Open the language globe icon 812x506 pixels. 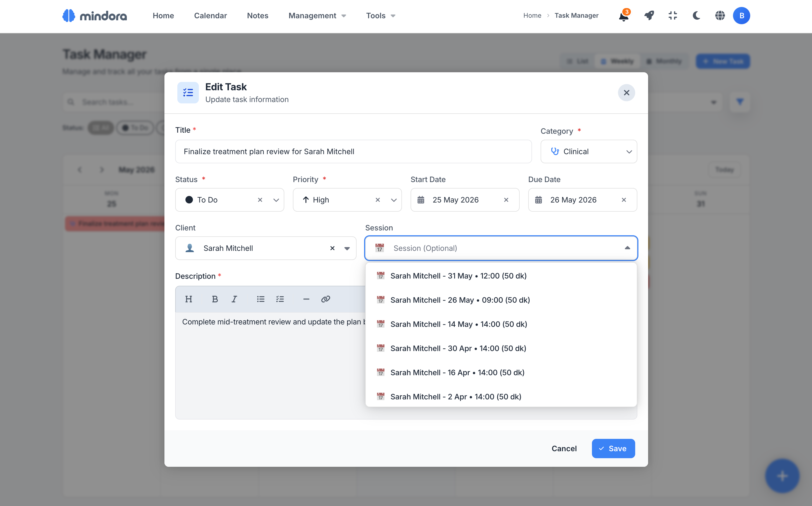[720, 15]
